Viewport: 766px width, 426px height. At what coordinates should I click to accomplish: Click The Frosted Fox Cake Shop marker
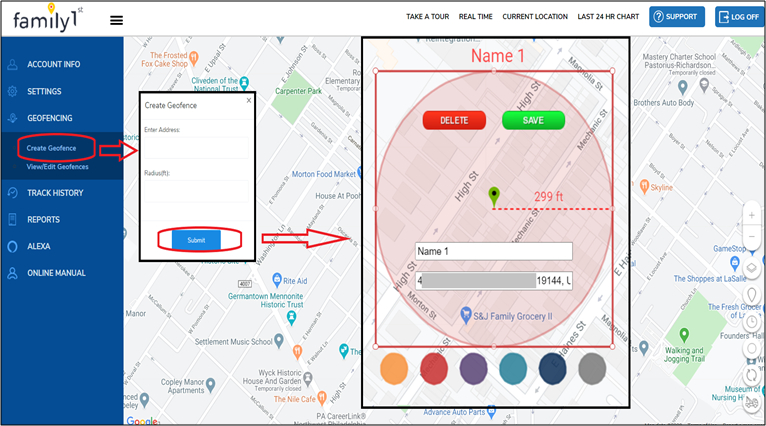tap(194, 58)
